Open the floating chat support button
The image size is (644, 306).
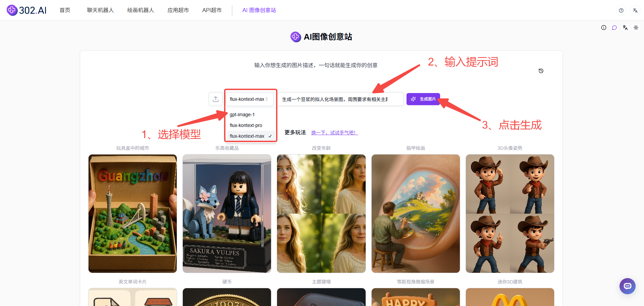(x=627, y=286)
